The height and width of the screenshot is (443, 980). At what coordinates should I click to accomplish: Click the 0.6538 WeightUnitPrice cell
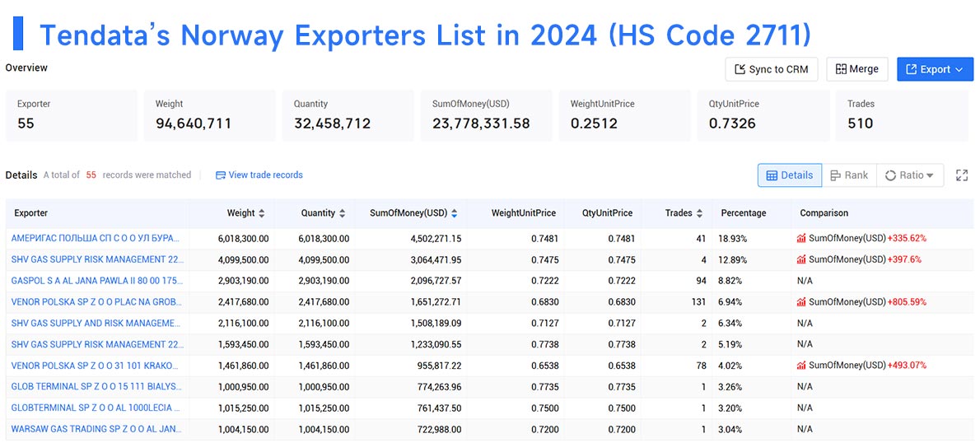click(544, 366)
